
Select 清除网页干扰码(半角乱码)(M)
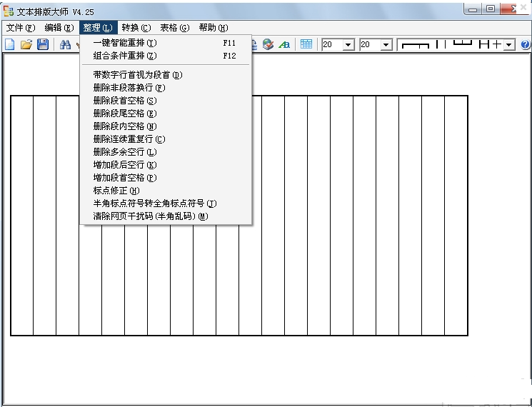pos(166,216)
